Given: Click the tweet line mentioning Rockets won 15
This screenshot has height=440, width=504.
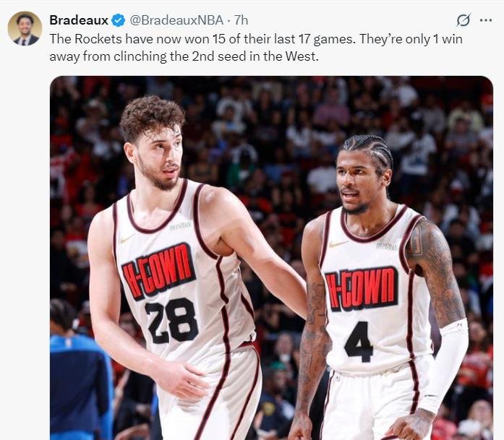Looking at the screenshot, I should click(256, 39).
